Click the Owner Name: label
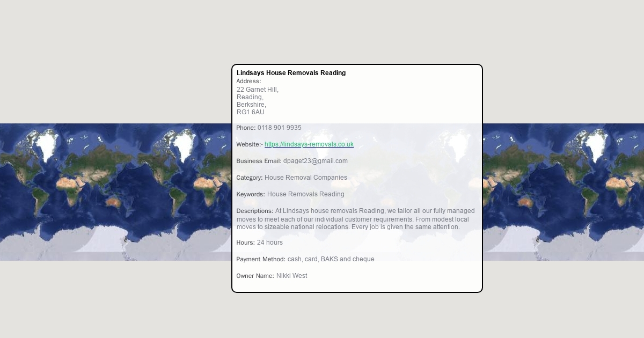The image size is (644, 338). [255, 276]
